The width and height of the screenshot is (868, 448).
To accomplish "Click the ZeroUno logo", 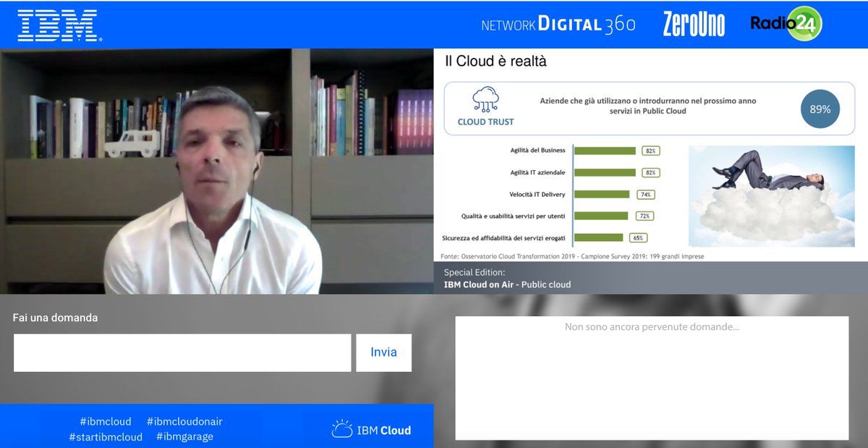I will [x=694, y=25].
